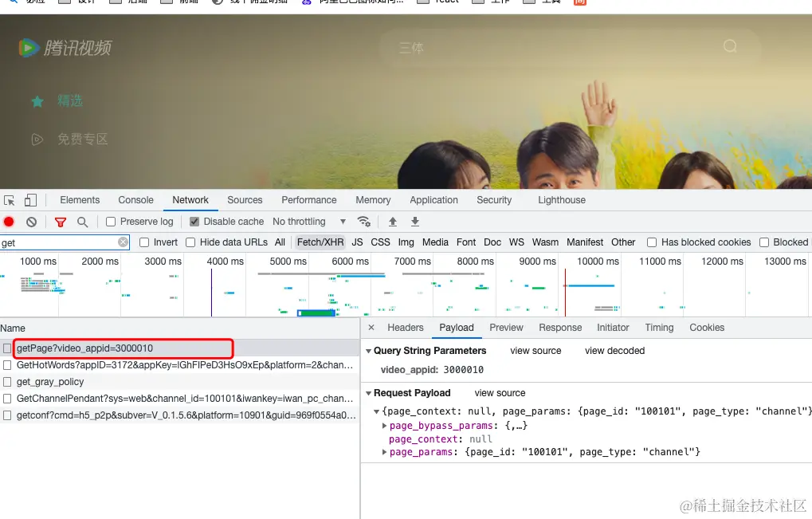Image resolution: width=812 pixels, height=519 pixels.
Task: Toggle Preserve log checkbox
Action: point(110,222)
